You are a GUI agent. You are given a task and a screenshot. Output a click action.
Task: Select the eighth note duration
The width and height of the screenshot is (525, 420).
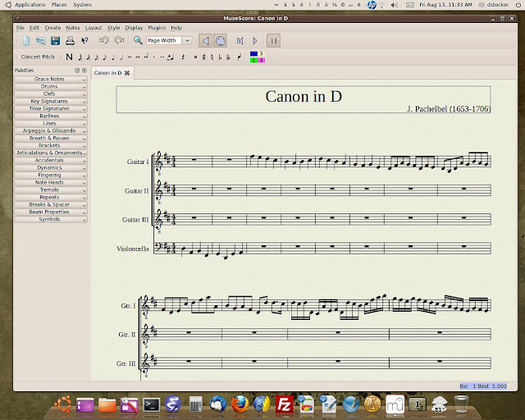click(104, 57)
